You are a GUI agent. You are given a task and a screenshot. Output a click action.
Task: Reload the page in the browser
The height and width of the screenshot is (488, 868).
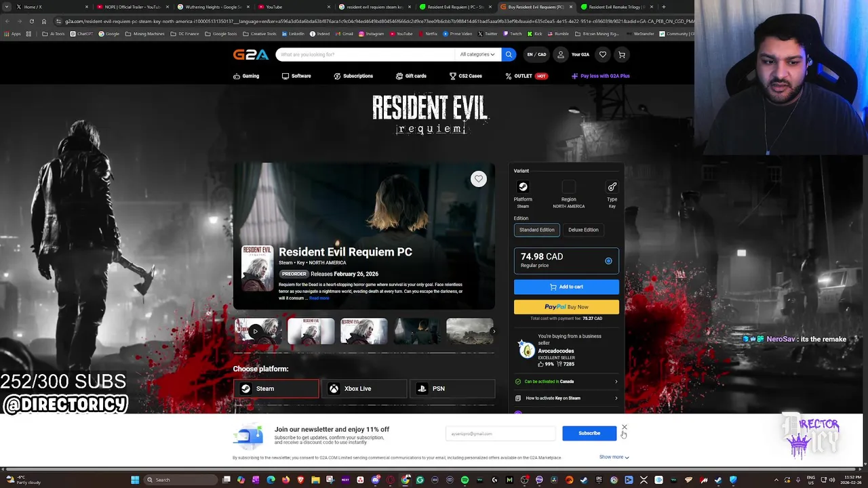pyautogui.click(x=31, y=21)
